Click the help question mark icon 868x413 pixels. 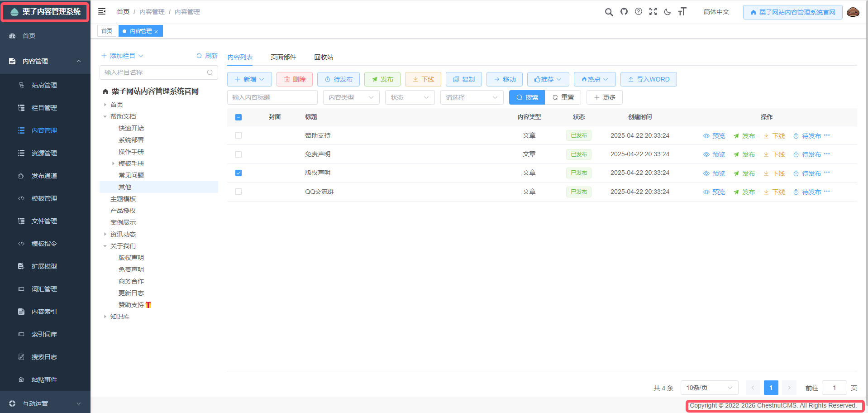[638, 12]
